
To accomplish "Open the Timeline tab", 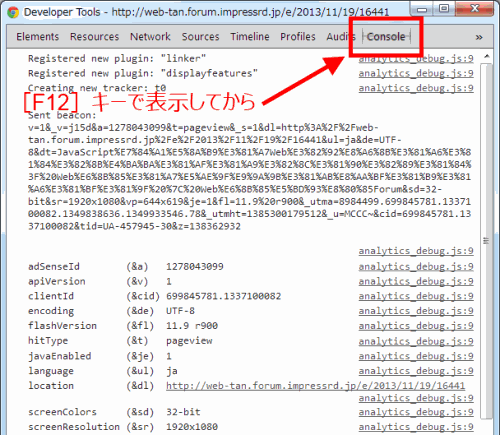I will (x=250, y=37).
